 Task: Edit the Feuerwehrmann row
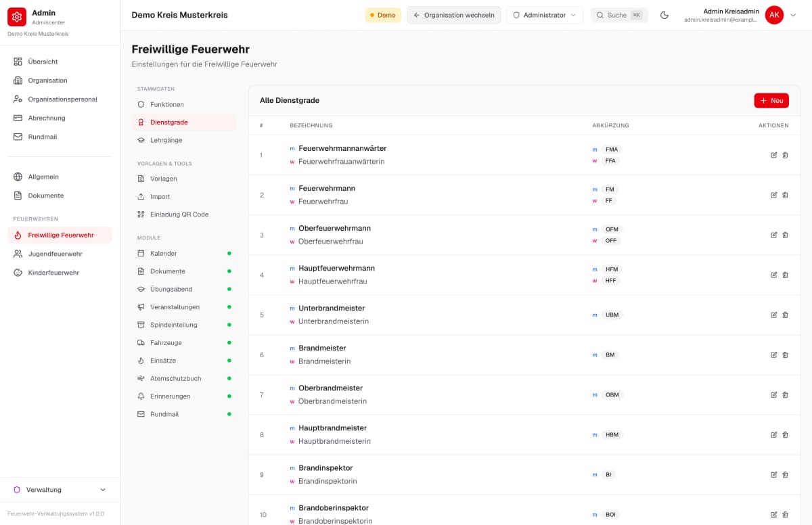(774, 195)
